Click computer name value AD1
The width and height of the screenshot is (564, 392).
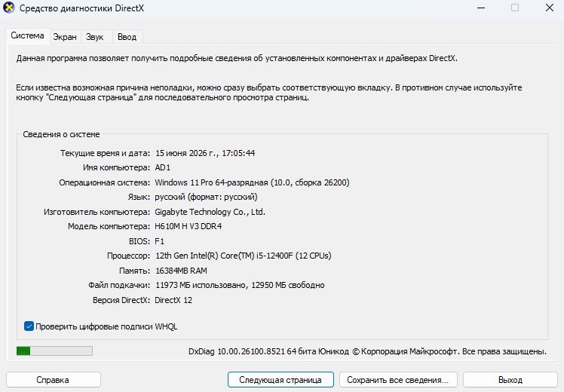coord(163,167)
